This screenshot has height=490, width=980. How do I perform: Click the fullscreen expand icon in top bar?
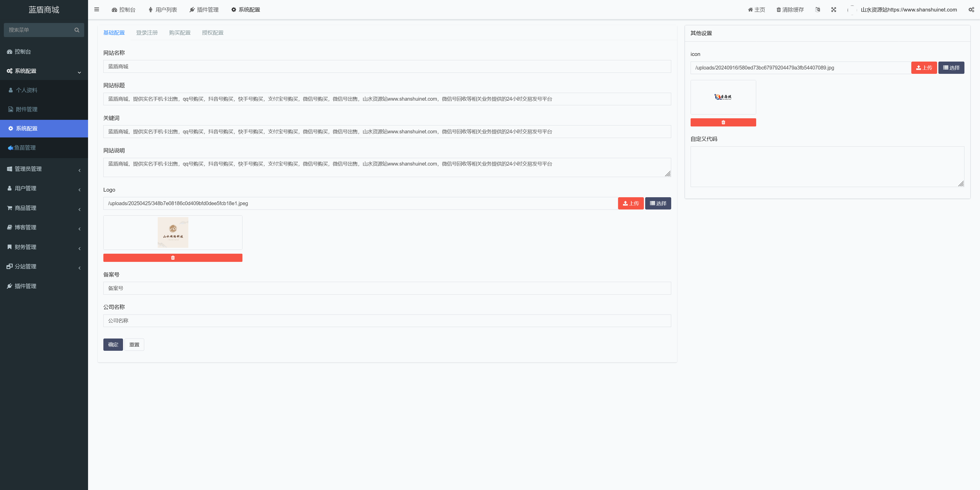point(834,9)
